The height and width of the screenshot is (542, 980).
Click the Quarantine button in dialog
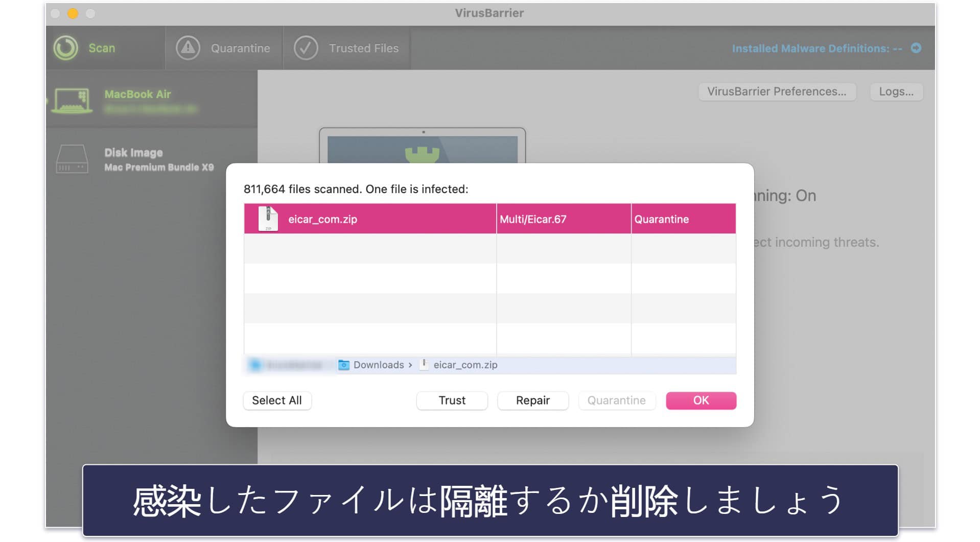617,400
